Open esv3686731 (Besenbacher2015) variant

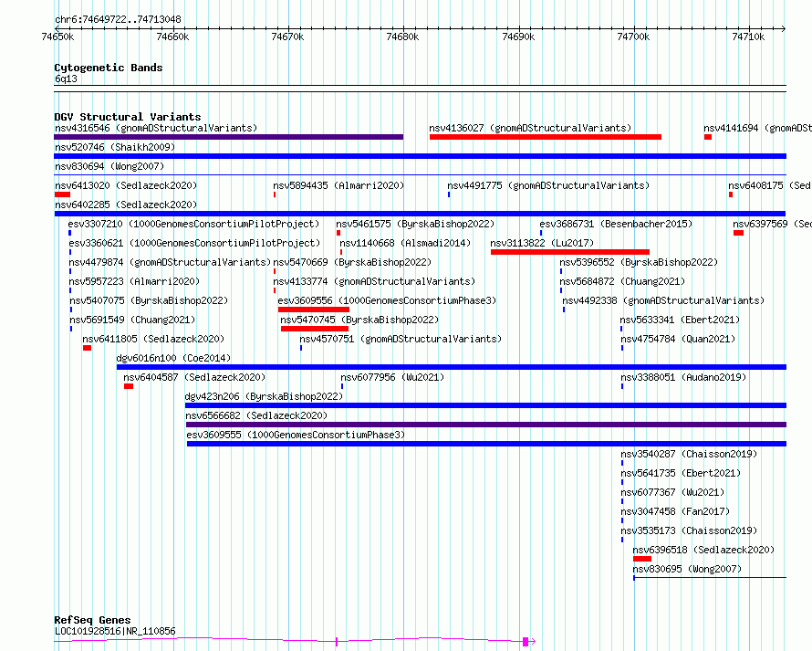click(616, 224)
